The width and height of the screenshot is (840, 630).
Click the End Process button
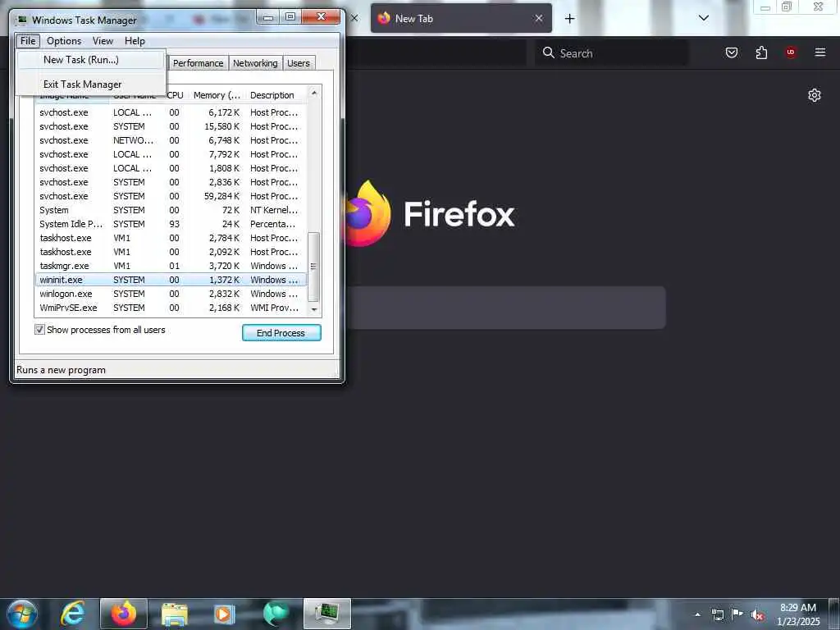click(x=281, y=333)
